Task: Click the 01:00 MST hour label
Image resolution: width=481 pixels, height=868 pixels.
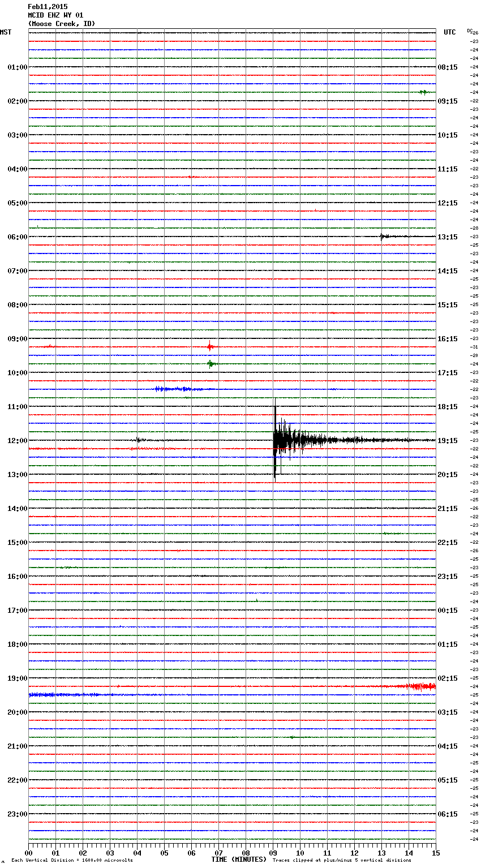Action: [17, 67]
